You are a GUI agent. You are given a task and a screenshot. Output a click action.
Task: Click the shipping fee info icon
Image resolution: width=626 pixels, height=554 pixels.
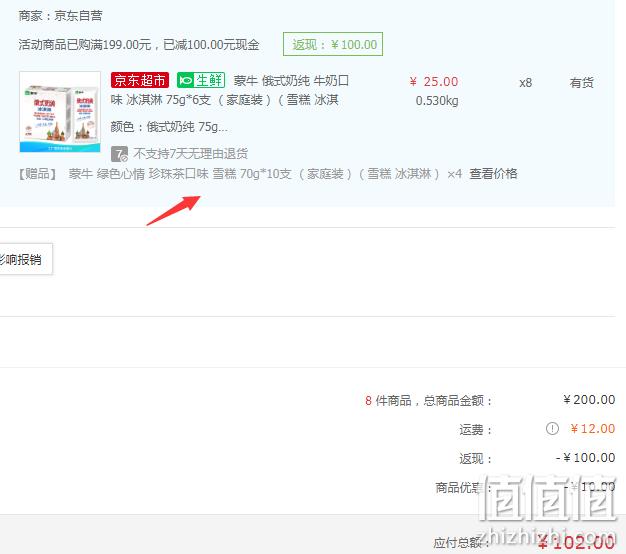point(552,429)
